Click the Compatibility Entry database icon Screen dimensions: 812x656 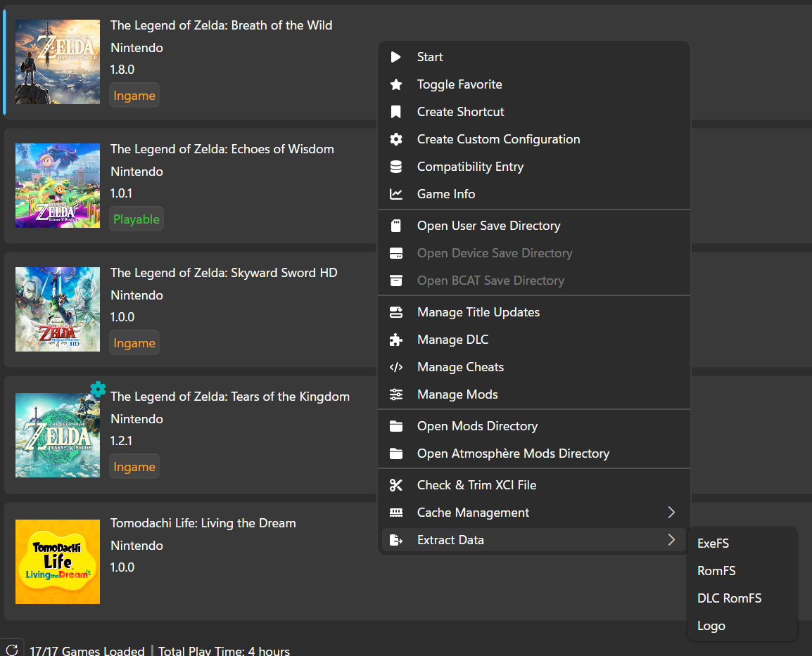coord(395,167)
